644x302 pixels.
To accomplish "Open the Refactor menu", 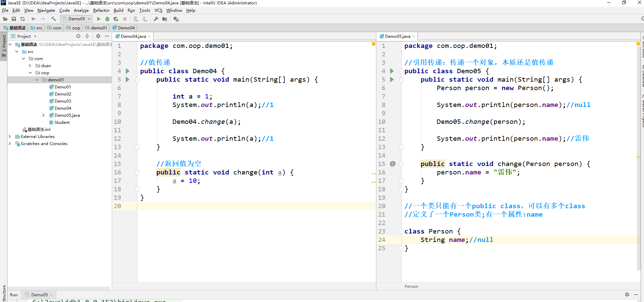I will (101, 10).
